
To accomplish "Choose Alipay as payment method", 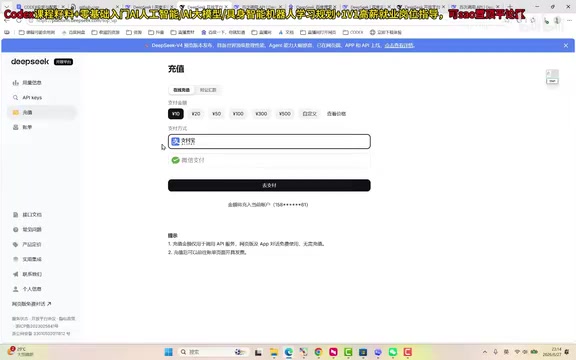I will click(269, 141).
